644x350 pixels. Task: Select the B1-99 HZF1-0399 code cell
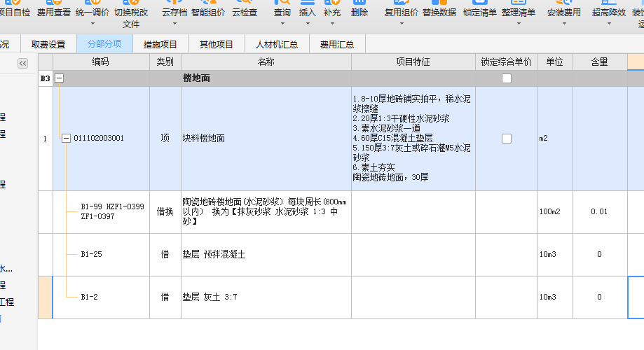pyautogui.click(x=101, y=211)
